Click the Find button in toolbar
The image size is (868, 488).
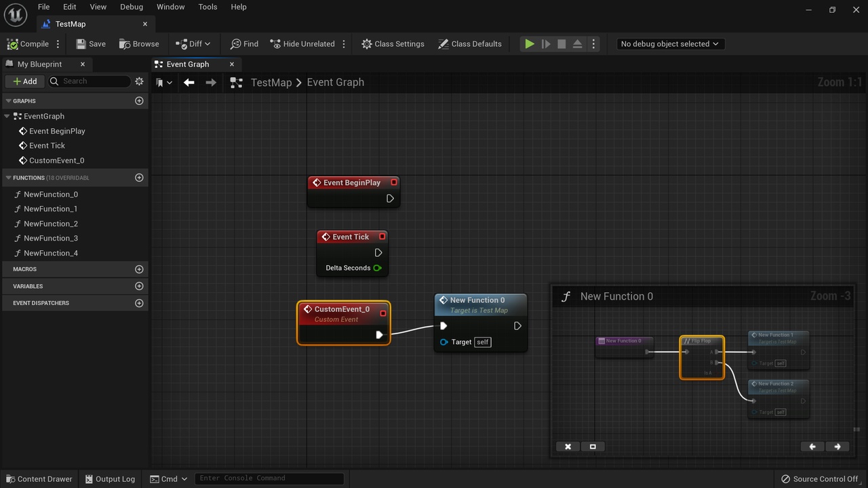click(x=244, y=43)
